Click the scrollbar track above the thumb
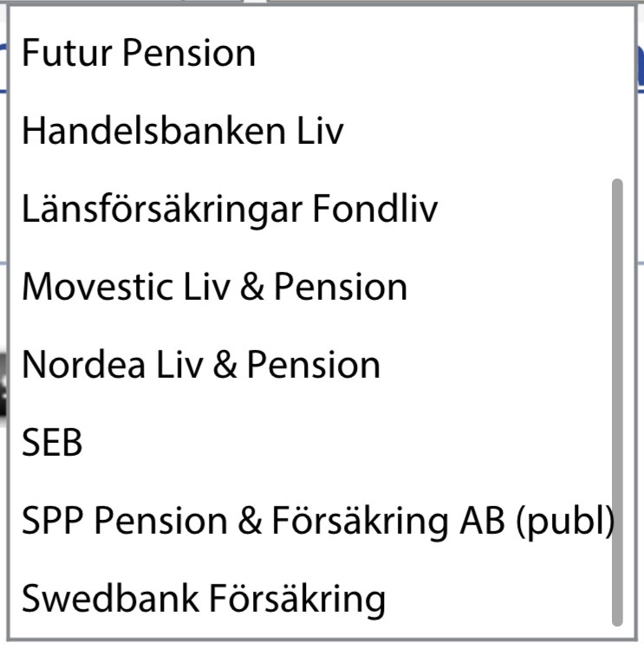 617,95
